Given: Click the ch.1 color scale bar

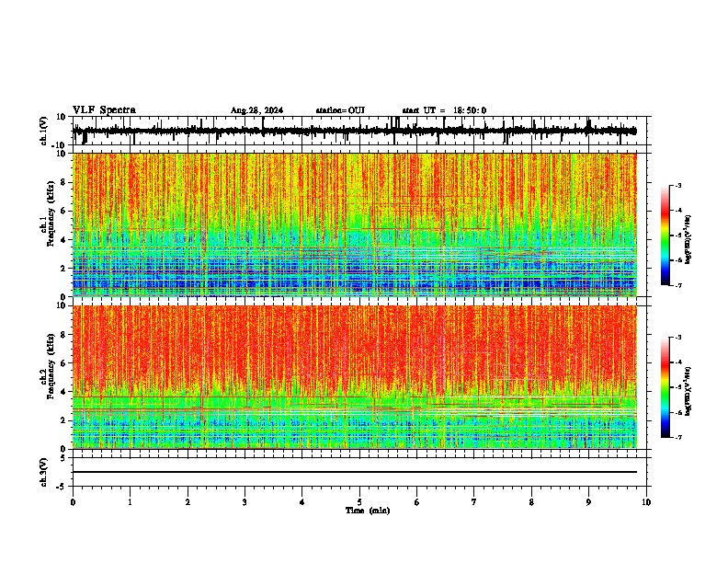Looking at the screenshot, I should pos(665,236).
